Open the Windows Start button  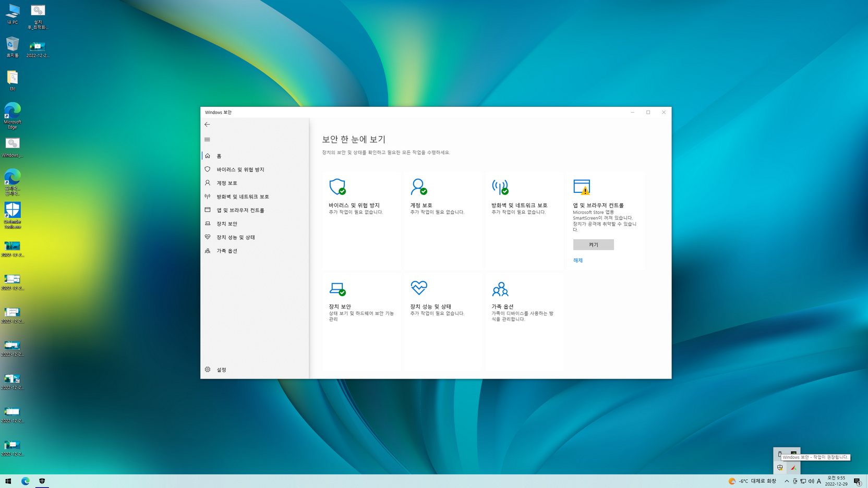pyautogui.click(x=8, y=481)
